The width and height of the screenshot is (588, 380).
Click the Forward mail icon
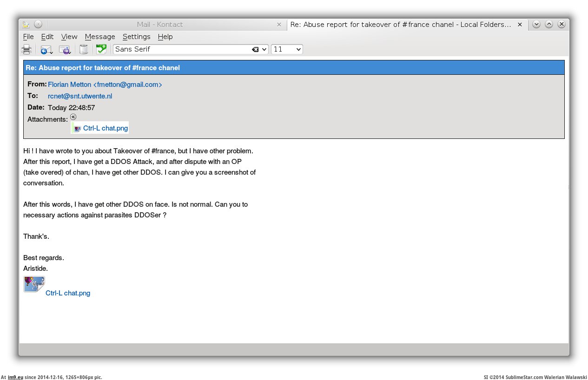pyautogui.click(x=65, y=49)
